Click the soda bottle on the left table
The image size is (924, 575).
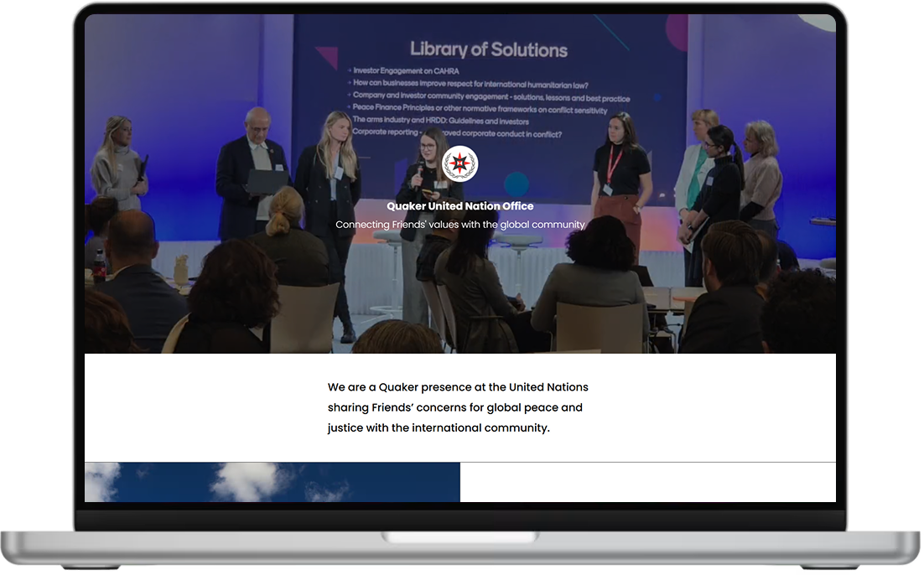[x=100, y=266]
